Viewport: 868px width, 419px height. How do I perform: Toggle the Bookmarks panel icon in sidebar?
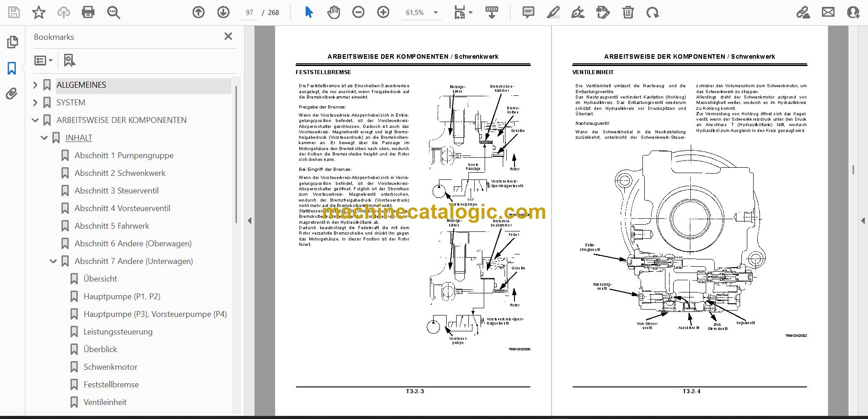click(x=12, y=68)
